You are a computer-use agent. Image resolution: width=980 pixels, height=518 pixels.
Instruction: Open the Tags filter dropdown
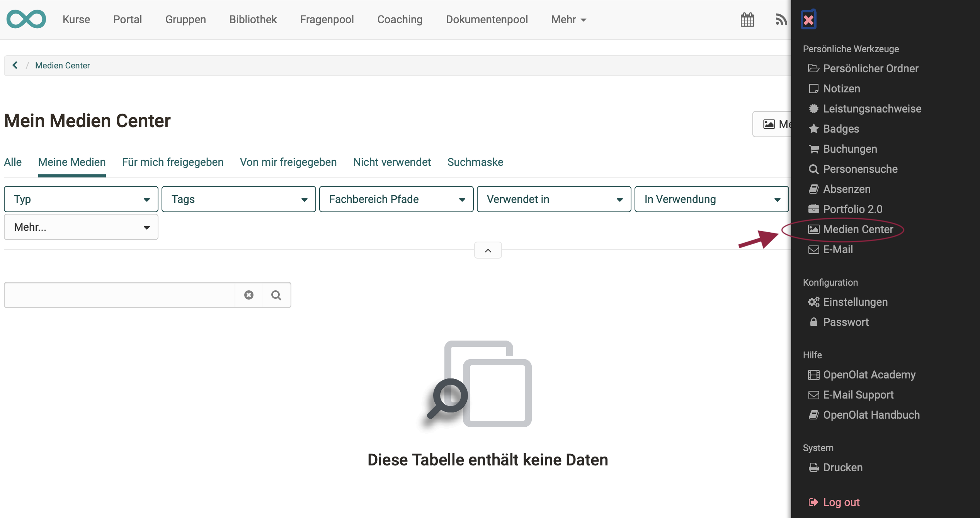238,199
